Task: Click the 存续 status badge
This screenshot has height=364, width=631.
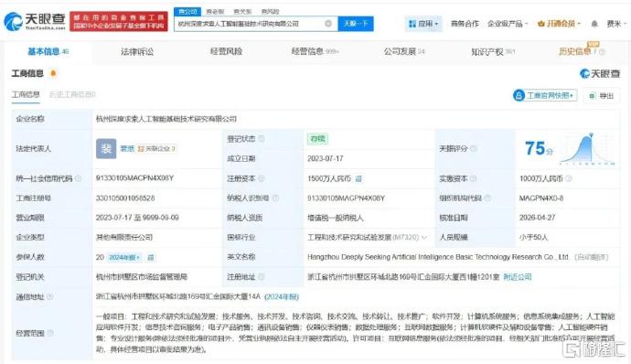Action: pyautogui.click(x=318, y=139)
